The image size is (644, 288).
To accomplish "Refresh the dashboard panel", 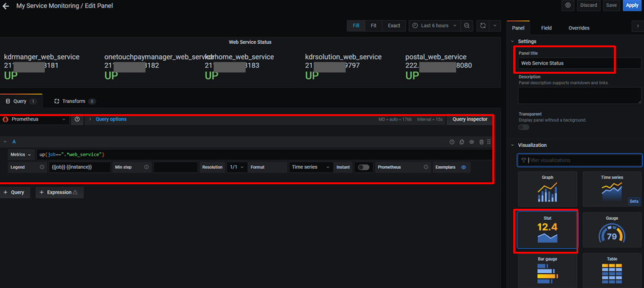I will tap(483, 25).
